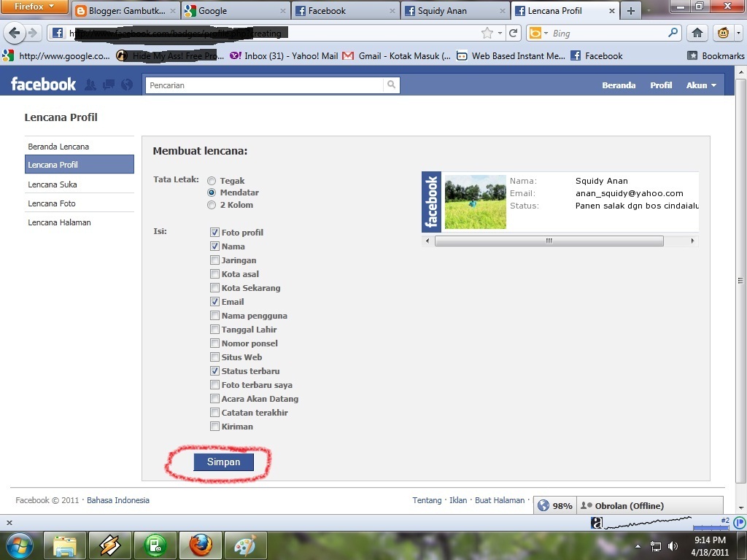
Task: Click the Bookmarks star icon in toolbar
Action: pos(692,55)
